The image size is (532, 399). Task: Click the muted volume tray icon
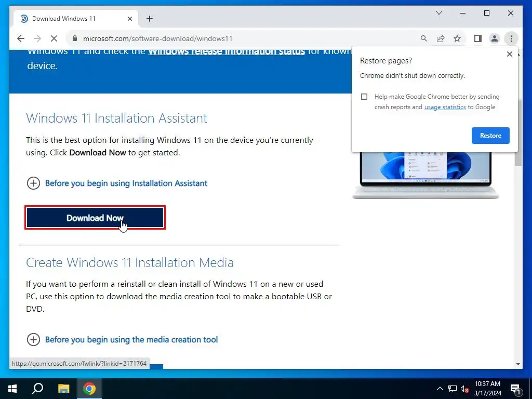pyautogui.click(x=464, y=389)
